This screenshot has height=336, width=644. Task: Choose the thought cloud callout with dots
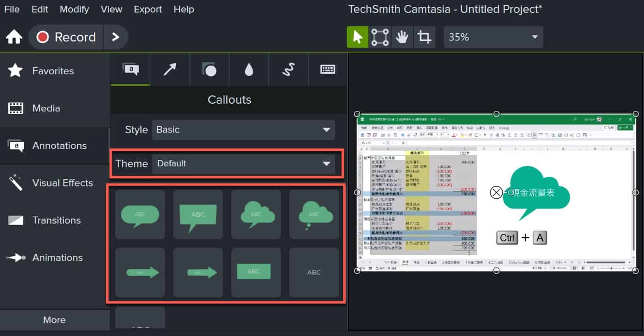click(x=314, y=214)
